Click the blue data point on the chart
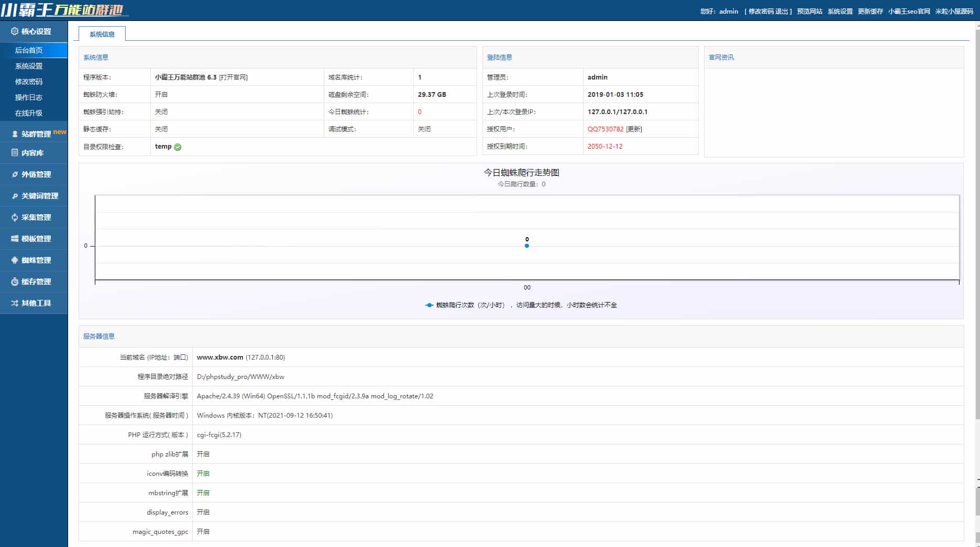Viewport: 980px width, 547px height. 527,246
